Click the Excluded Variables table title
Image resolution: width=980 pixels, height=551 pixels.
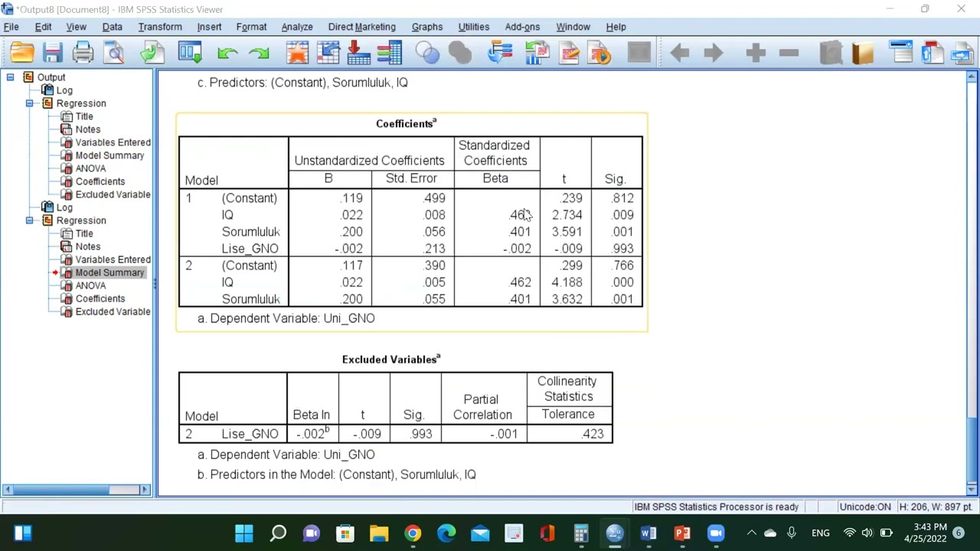click(x=391, y=359)
